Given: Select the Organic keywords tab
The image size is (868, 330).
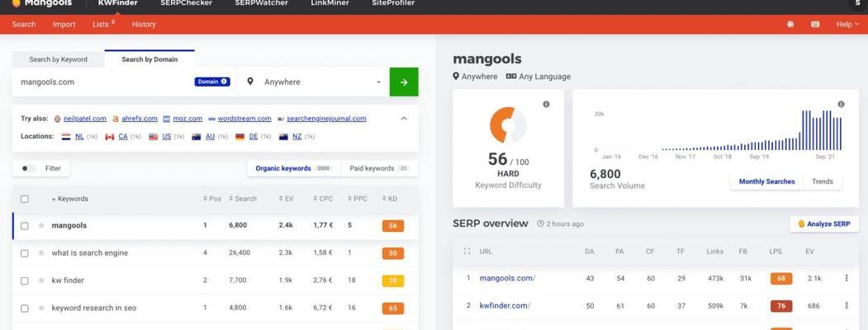Looking at the screenshot, I should click(x=293, y=168).
